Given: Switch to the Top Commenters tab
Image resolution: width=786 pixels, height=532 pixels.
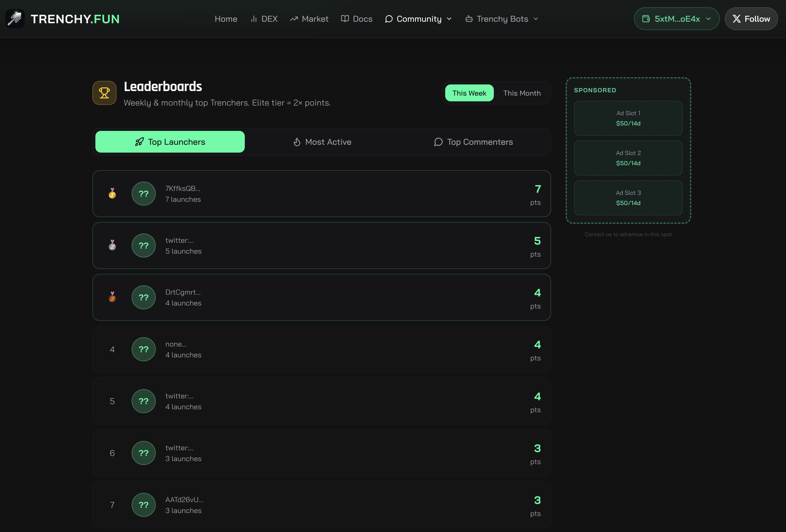Looking at the screenshot, I should pyautogui.click(x=474, y=142).
